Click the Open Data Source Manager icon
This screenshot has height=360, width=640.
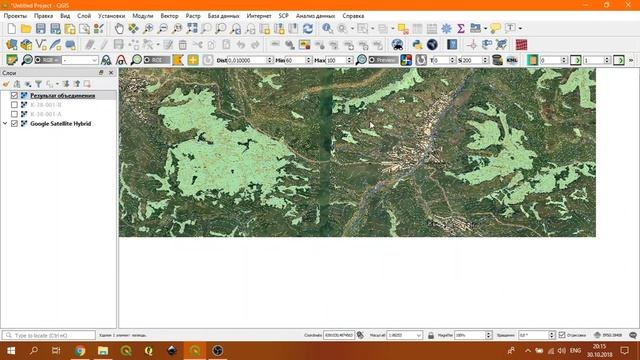click(11, 44)
